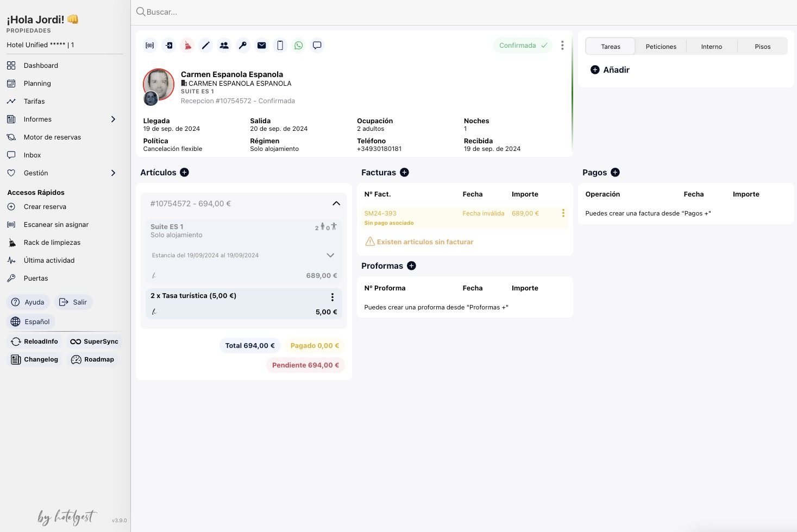This screenshot has height=532, width=797.
Task: Click the check-in arrow icon
Action: pyautogui.click(x=169, y=46)
